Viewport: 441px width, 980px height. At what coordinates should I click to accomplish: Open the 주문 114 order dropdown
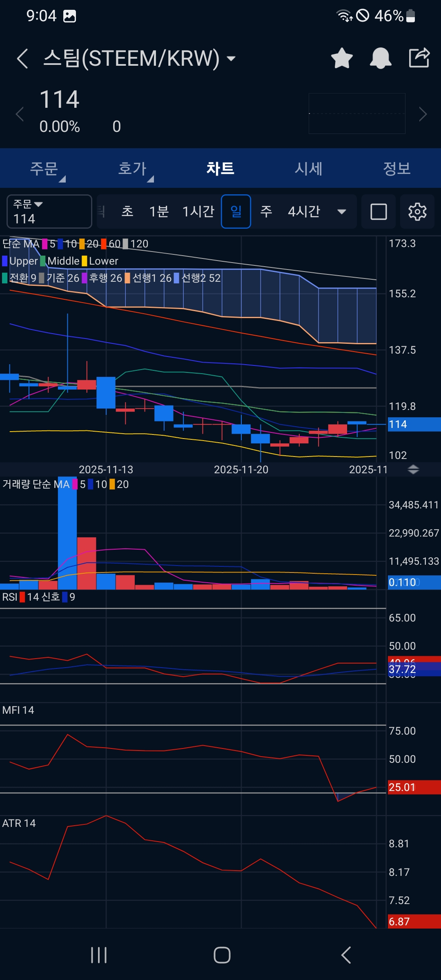[x=49, y=212]
